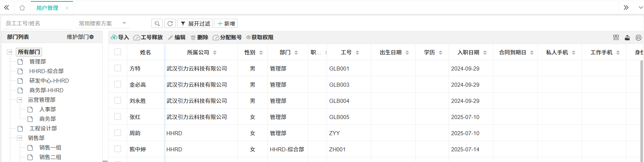Collapse the 销售部 tree node
This screenshot has height=162, width=644.
[x=19, y=138]
